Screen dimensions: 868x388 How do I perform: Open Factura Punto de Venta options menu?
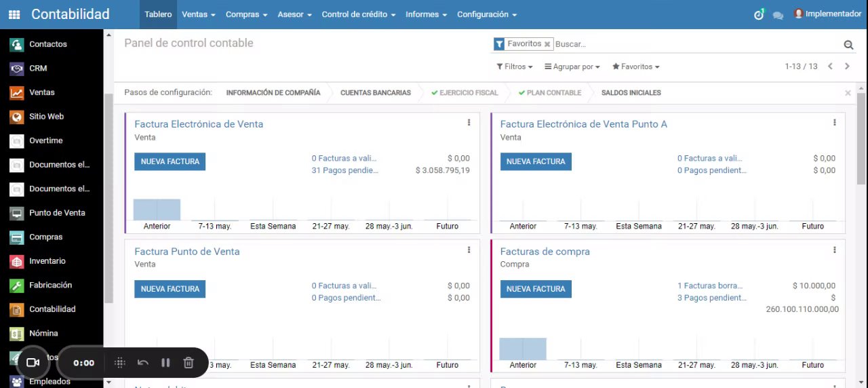[x=469, y=250]
